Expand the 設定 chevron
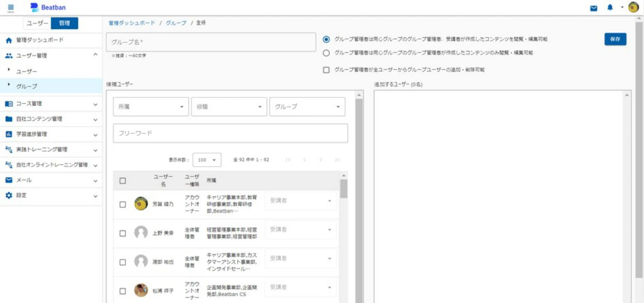 (x=95, y=196)
